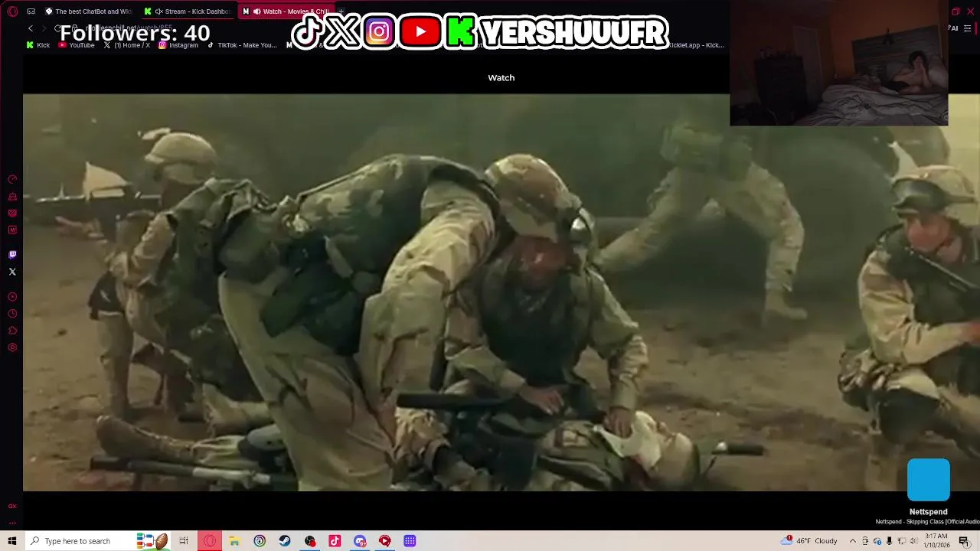Click the Nettspend artist name text
980x551 pixels.
pyautogui.click(x=928, y=512)
